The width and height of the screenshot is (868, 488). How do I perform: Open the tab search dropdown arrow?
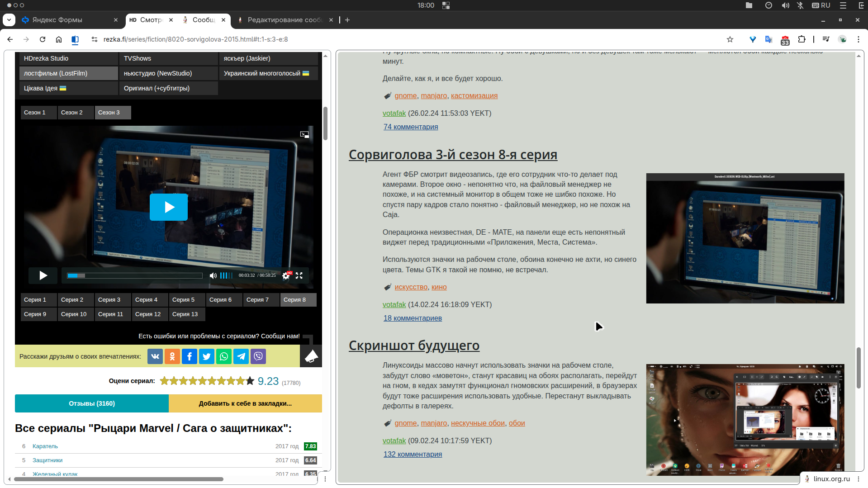click(x=9, y=20)
